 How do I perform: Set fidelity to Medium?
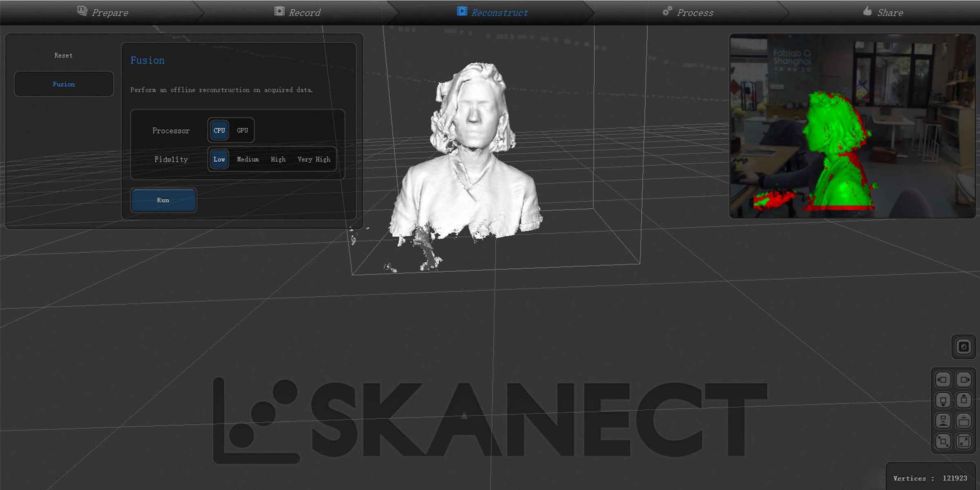(248, 159)
